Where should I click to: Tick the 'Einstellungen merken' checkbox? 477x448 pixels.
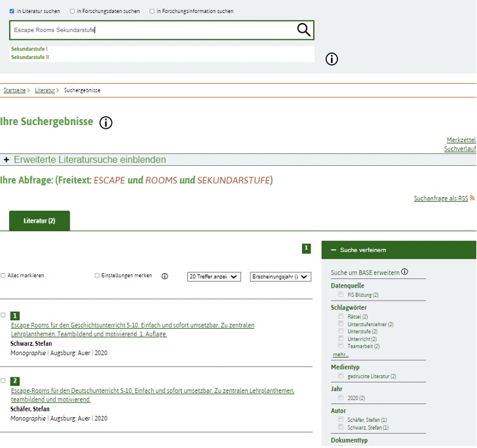click(x=97, y=276)
